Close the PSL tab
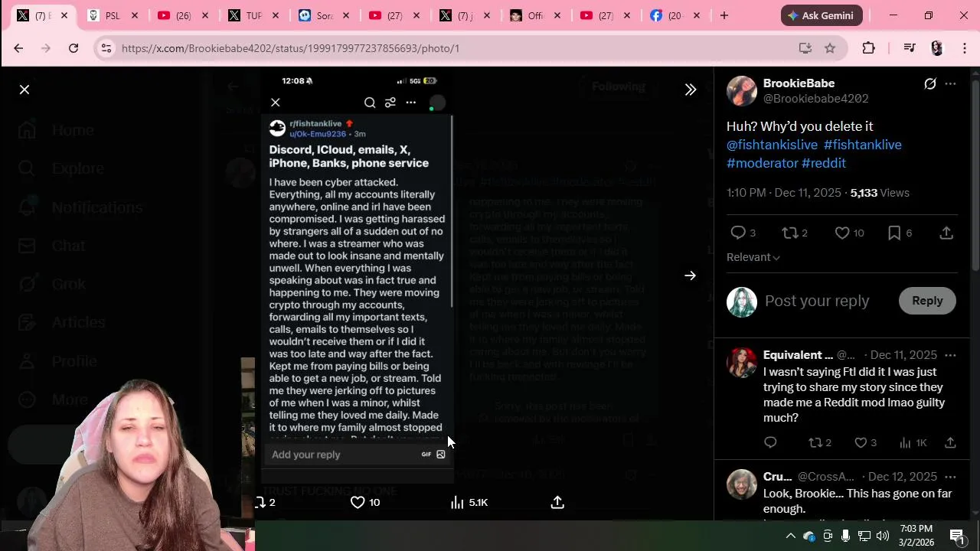The width and height of the screenshot is (980, 551). tap(135, 15)
